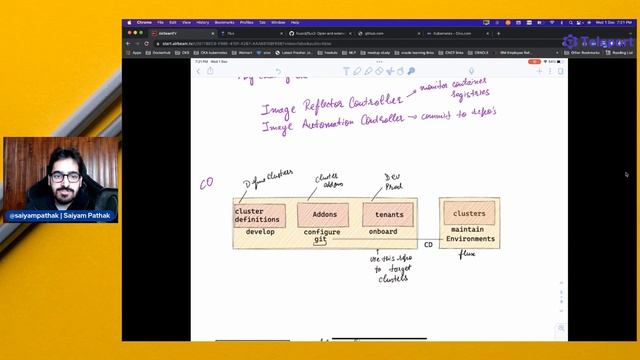
Task: Tap the microphone record icon
Action: (471, 71)
